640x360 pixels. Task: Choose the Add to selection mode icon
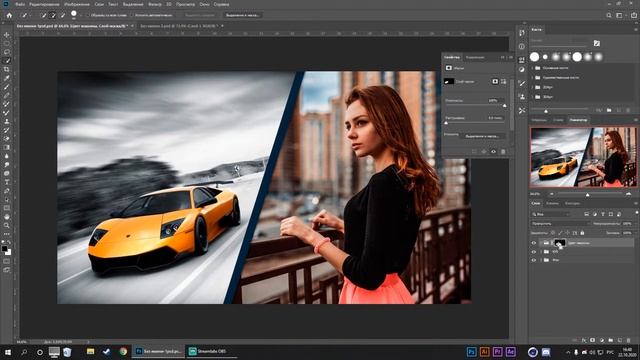pos(53,15)
